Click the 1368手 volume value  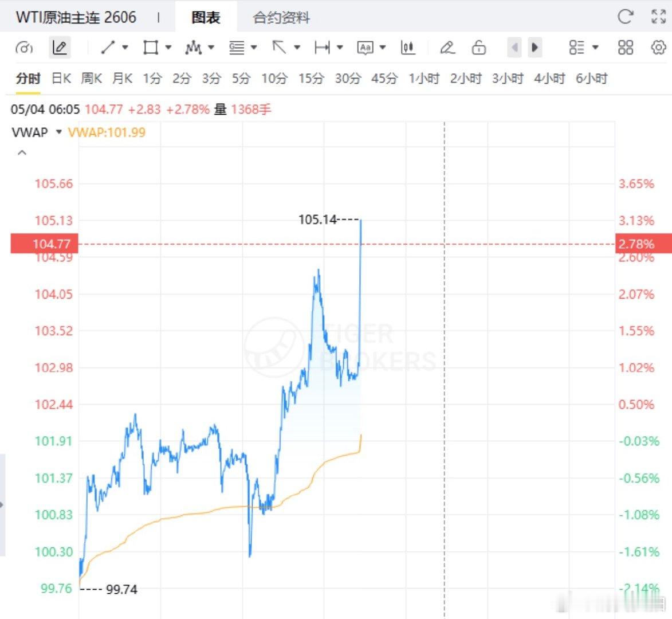251,109
